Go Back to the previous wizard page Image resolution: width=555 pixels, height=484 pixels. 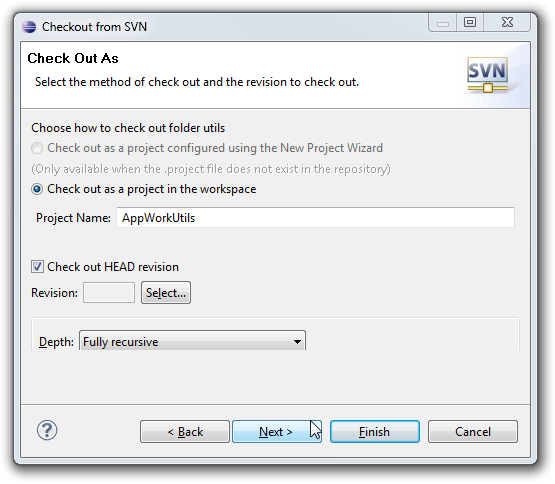(185, 432)
